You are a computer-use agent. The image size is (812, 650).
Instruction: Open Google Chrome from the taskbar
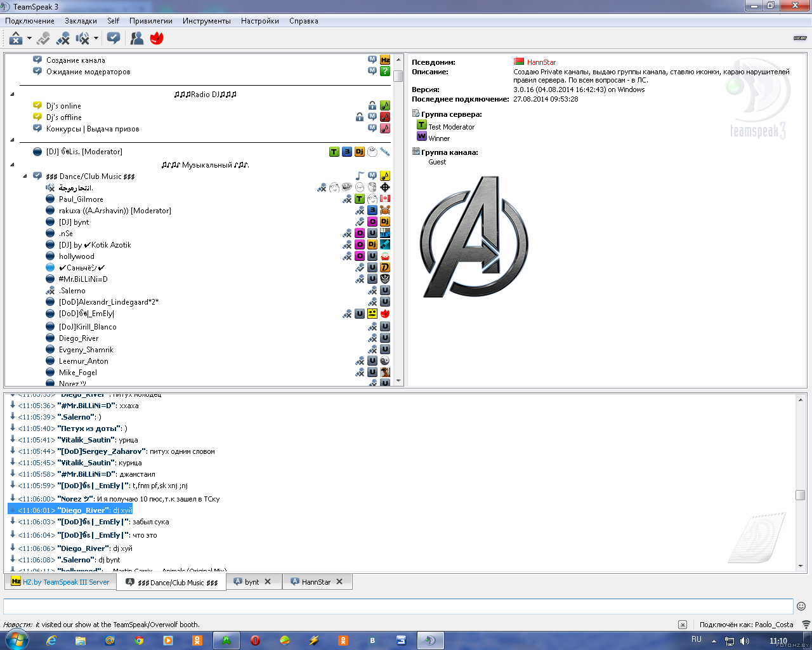pos(139,640)
